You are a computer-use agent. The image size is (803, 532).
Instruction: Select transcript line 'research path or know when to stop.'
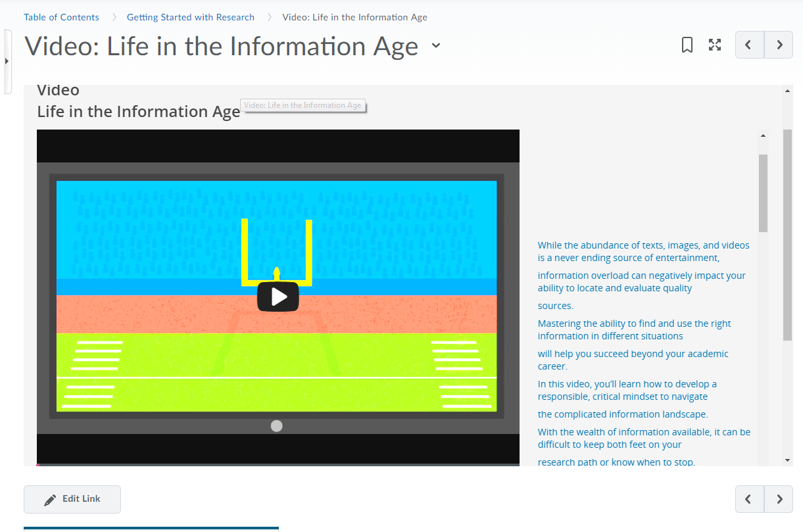pos(616,462)
